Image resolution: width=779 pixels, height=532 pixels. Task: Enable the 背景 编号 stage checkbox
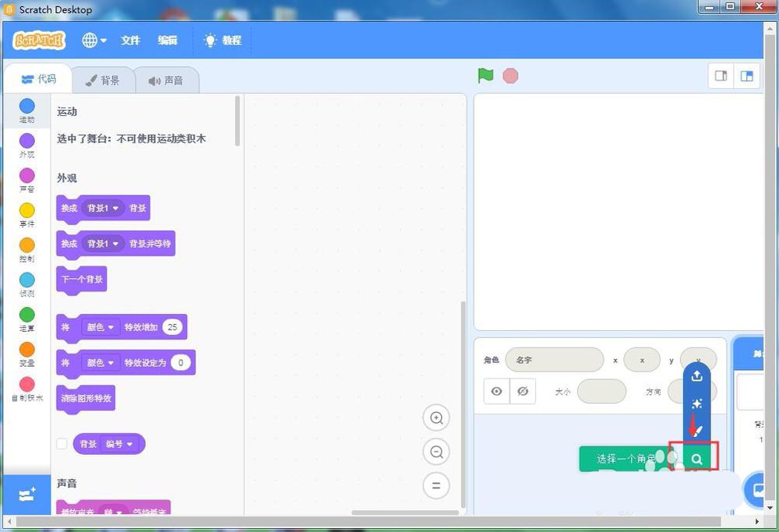click(x=62, y=443)
